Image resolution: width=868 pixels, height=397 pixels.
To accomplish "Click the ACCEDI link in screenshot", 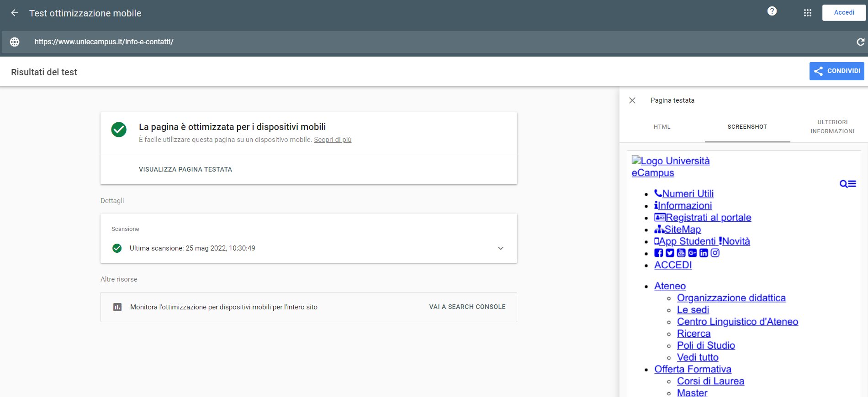I will (x=673, y=265).
